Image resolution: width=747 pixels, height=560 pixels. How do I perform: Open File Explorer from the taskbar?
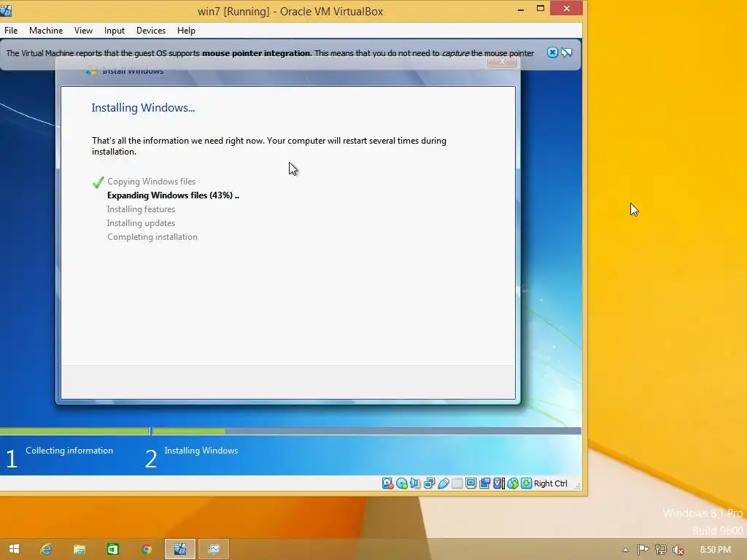point(80,549)
